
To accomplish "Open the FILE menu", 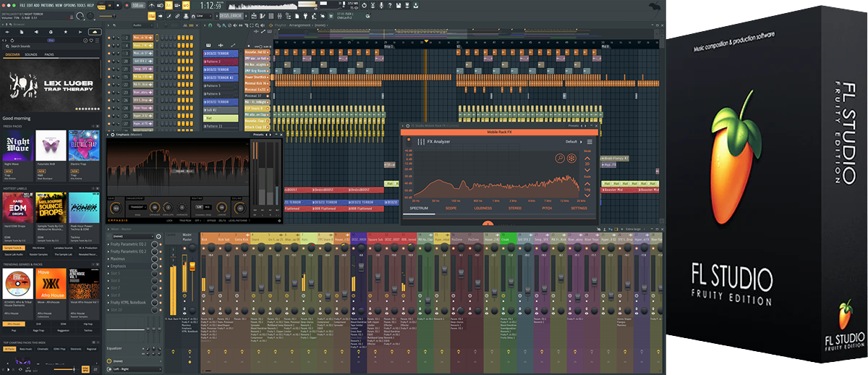I will (22, 5).
